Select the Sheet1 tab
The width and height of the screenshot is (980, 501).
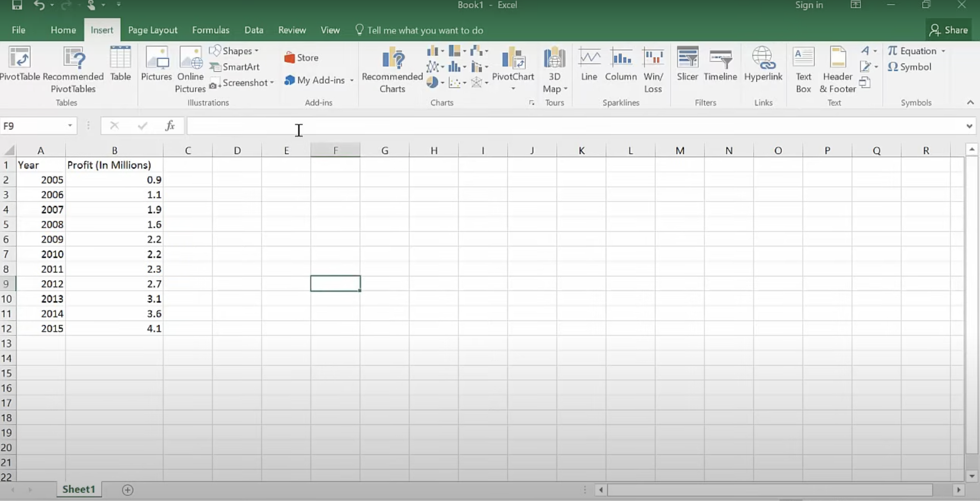pyautogui.click(x=79, y=489)
